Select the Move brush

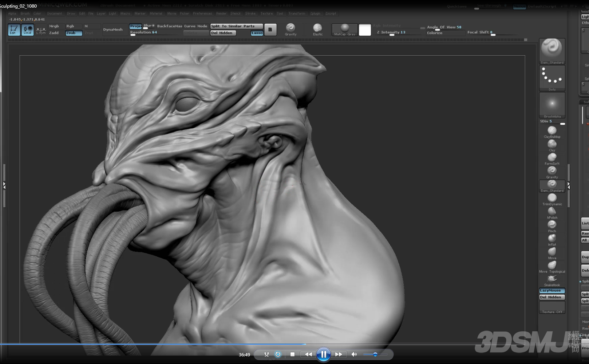pos(552,253)
